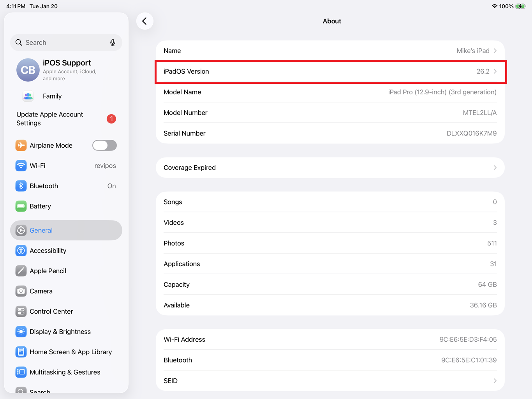Open the iPOS Support account
Viewport: 532px width, 399px height.
tap(66, 70)
